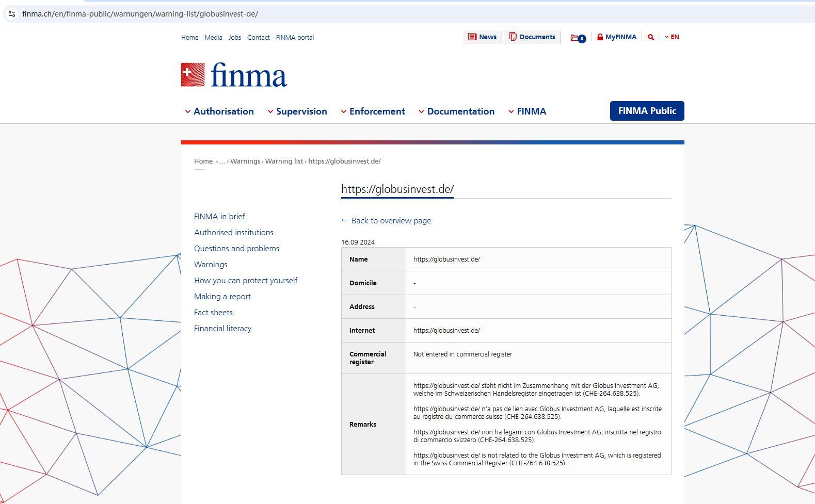Click the site info icon in address bar
This screenshot has width=815, height=504.
click(12, 14)
